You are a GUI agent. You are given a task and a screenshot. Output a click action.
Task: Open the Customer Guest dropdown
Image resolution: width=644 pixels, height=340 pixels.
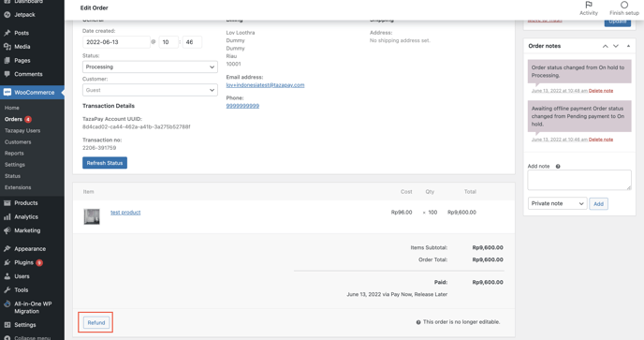click(150, 90)
